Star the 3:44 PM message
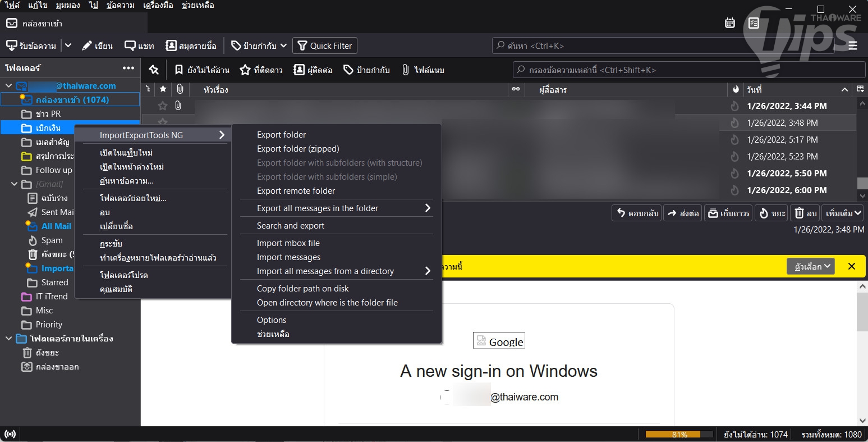The image size is (868, 442). 163,106
